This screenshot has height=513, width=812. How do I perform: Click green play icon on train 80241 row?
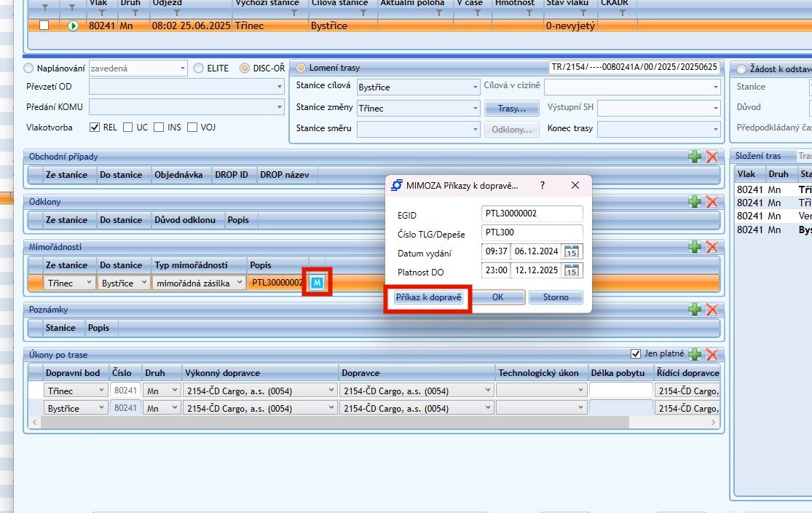72,26
